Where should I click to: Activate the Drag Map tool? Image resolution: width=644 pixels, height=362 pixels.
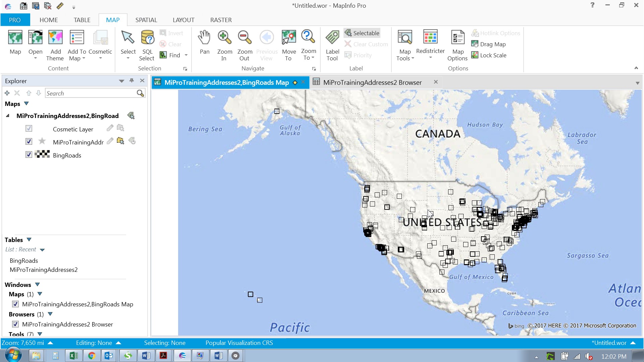click(488, 44)
